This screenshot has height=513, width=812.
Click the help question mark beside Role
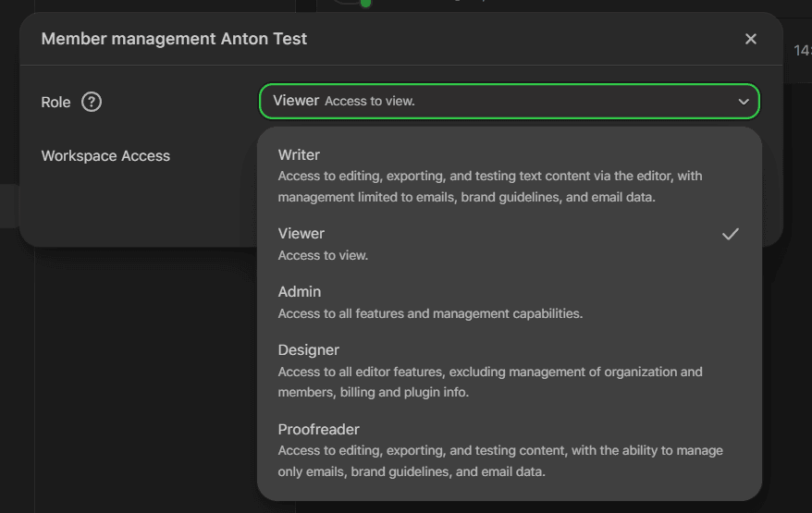click(92, 102)
